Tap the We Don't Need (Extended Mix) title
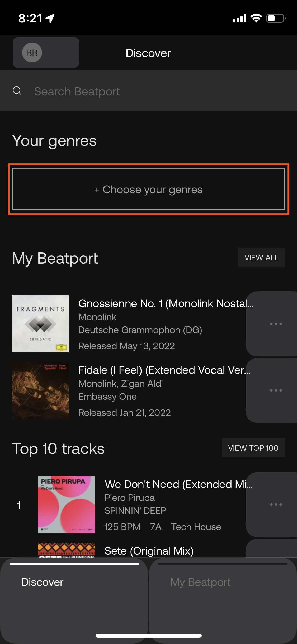Screen dimensions: 297x644 click(179, 484)
